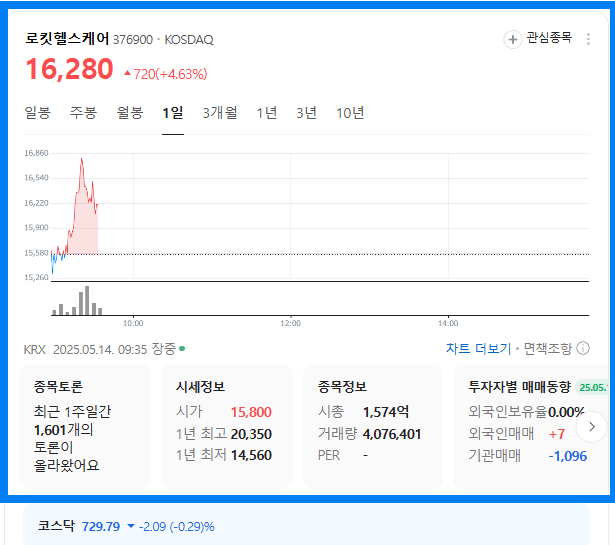Image resolution: width=615 pixels, height=545 pixels.
Task: Add stock to 관심종목 with plus icon
Action: click(512, 39)
